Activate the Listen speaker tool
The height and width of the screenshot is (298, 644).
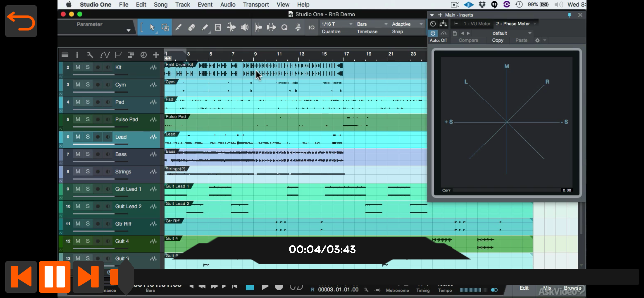245,27
